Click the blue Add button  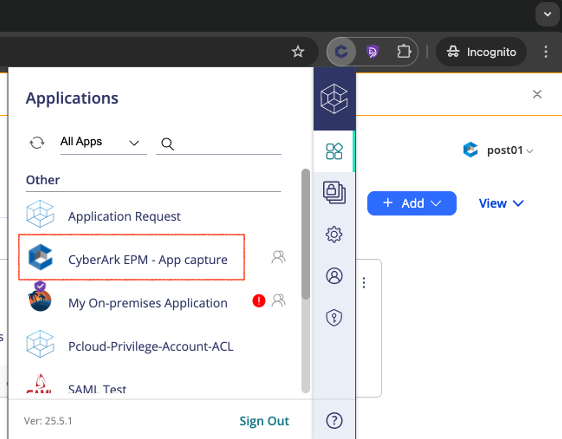click(x=412, y=203)
